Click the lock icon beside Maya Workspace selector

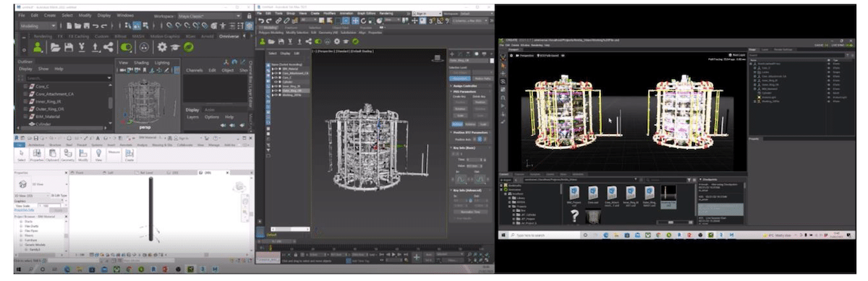tap(250, 16)
